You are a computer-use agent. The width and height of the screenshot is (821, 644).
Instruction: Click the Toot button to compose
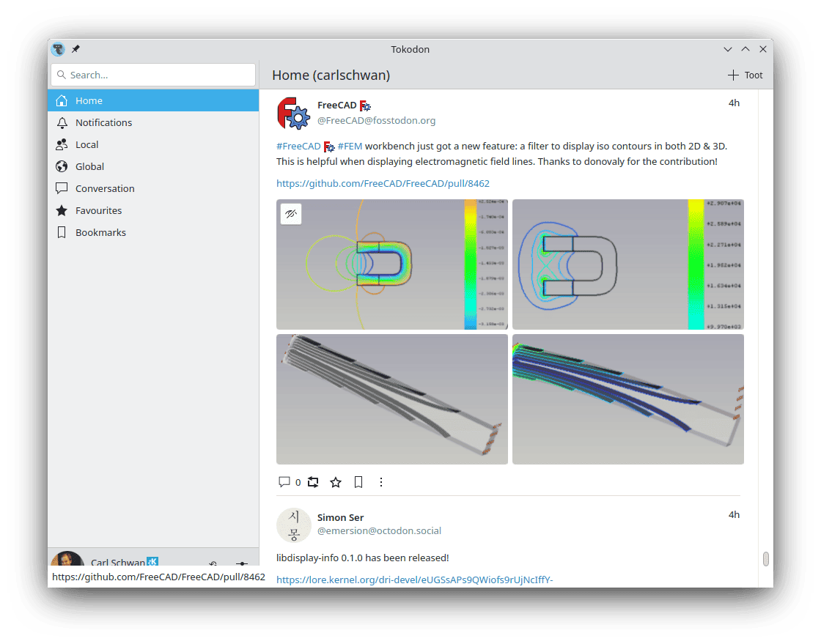745,75
